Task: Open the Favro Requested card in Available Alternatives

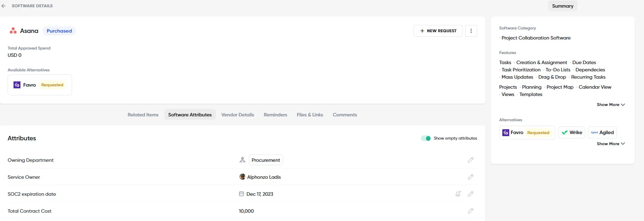Action: coord(40,85)
